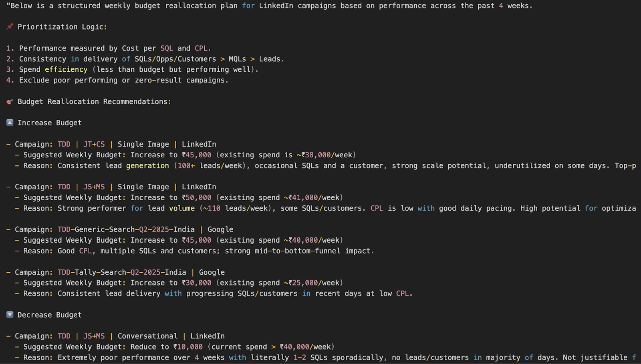The image size is (641, 364).
Task: Click the 'TDD-Tally-Search-Q2-2025-India | Google' campaign line
Action: pos(115,272)
